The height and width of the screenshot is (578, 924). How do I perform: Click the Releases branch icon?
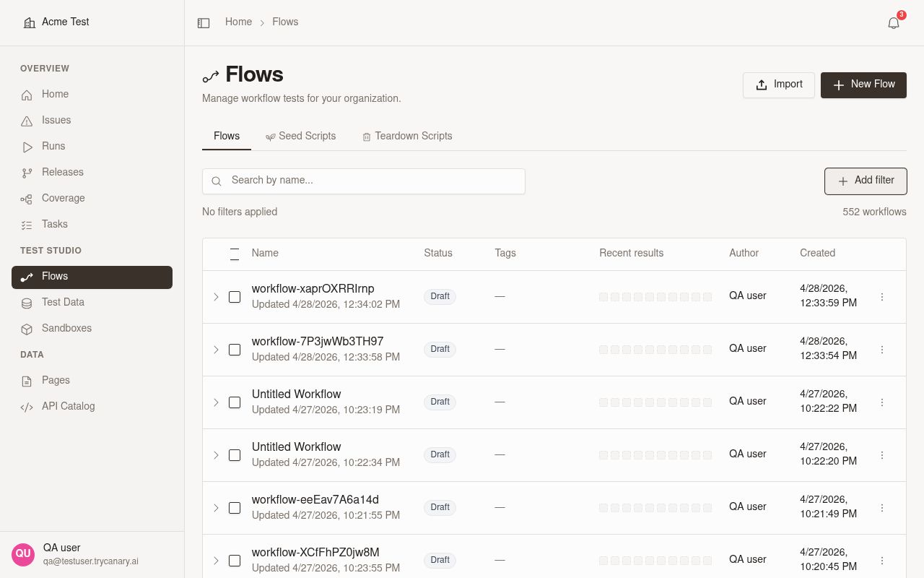point(27,173)
